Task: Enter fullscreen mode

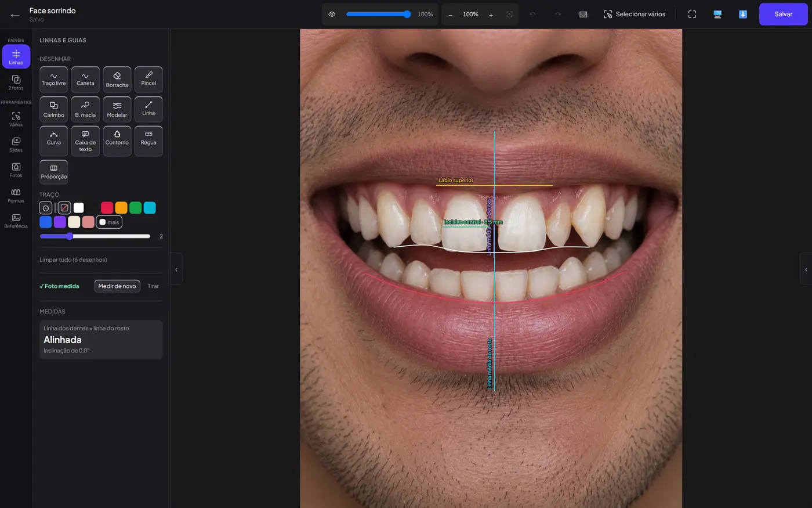Action: click(x=692, y=15)
